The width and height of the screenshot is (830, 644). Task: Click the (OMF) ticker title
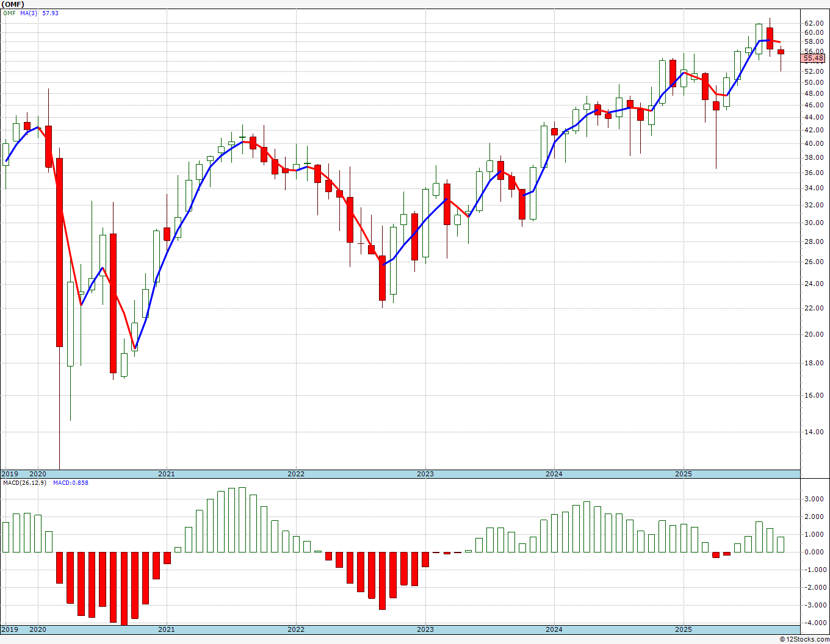[13, 4]
